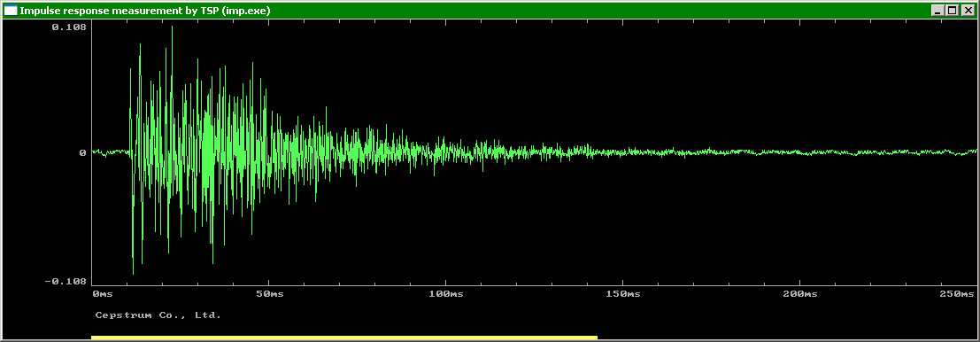Click the window system menu icon
The height and width of the screenshot is (342, 980).
pos(11,10)
